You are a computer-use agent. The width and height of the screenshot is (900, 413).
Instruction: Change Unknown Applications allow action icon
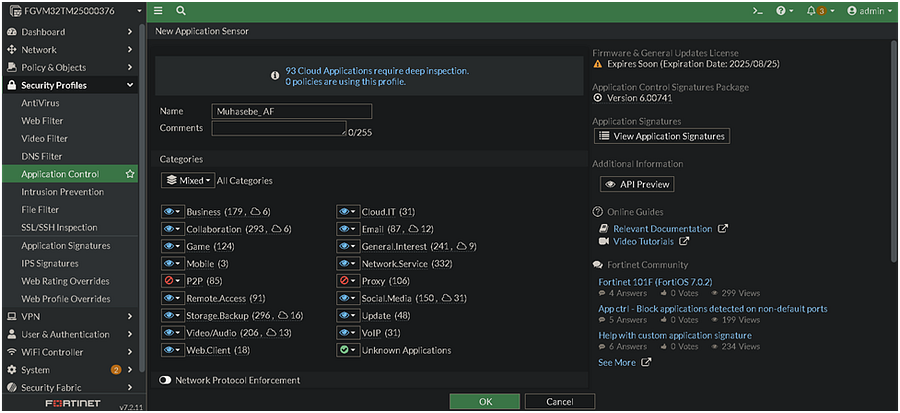pos(347,350)
